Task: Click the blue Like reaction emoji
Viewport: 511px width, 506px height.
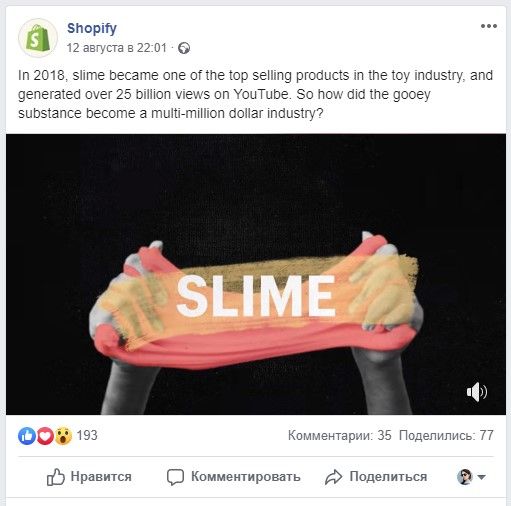Action: point(27,436)
